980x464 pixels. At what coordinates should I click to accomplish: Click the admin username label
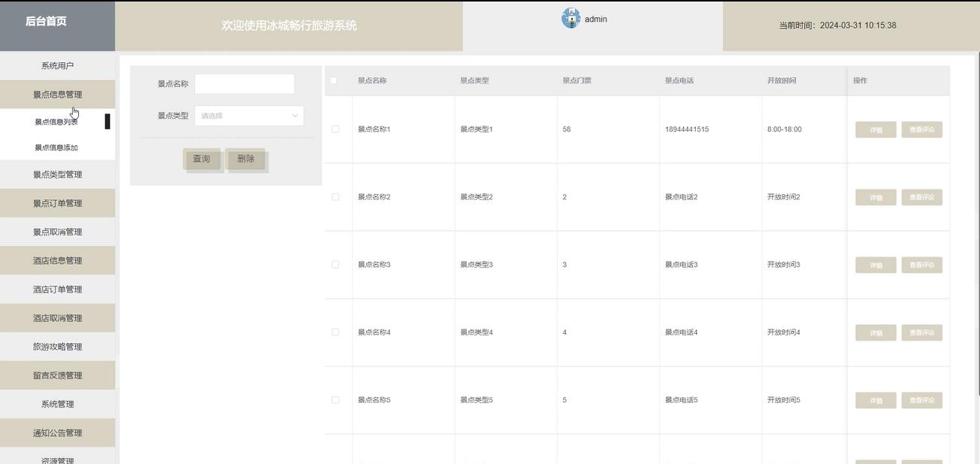point(596,20)
